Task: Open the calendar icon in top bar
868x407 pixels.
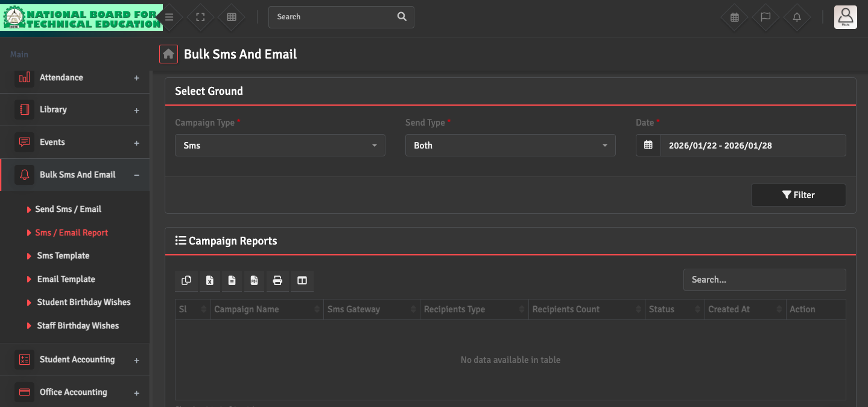Action: pos(735,18)
